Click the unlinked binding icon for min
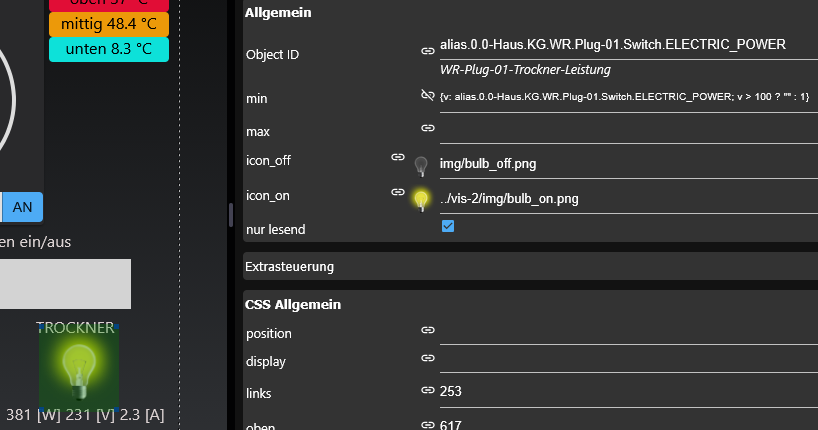Image resolution: width=818 pixels, height=430 pixels. 428,95
